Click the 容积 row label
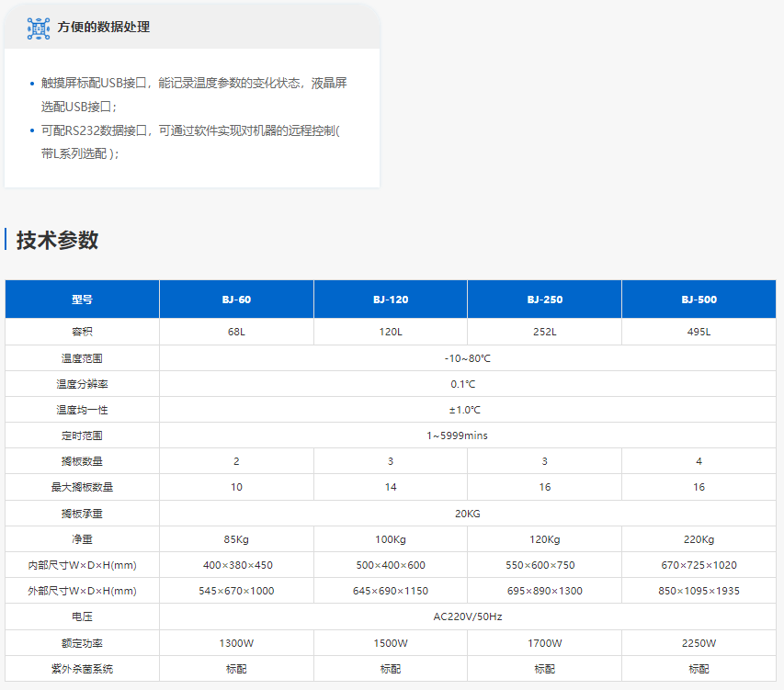This screenshot has height=690, width=784. pyautogui.click(x=82, y=332)
